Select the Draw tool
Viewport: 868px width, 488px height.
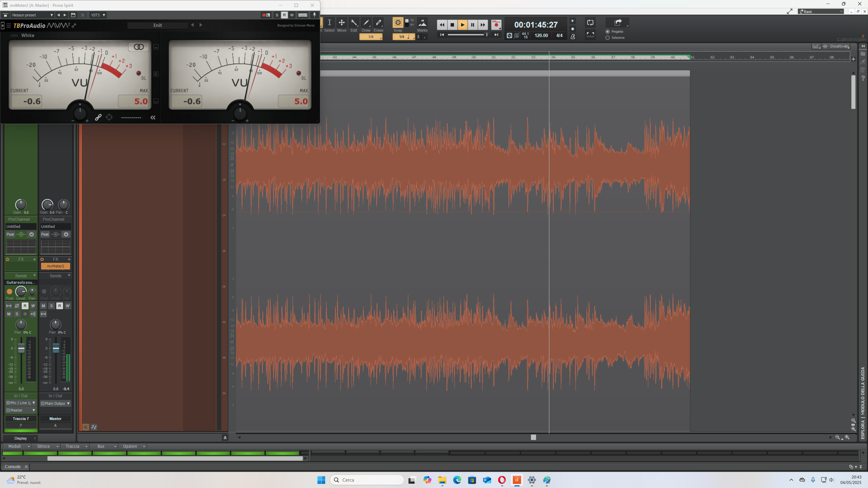coord(366,25)
